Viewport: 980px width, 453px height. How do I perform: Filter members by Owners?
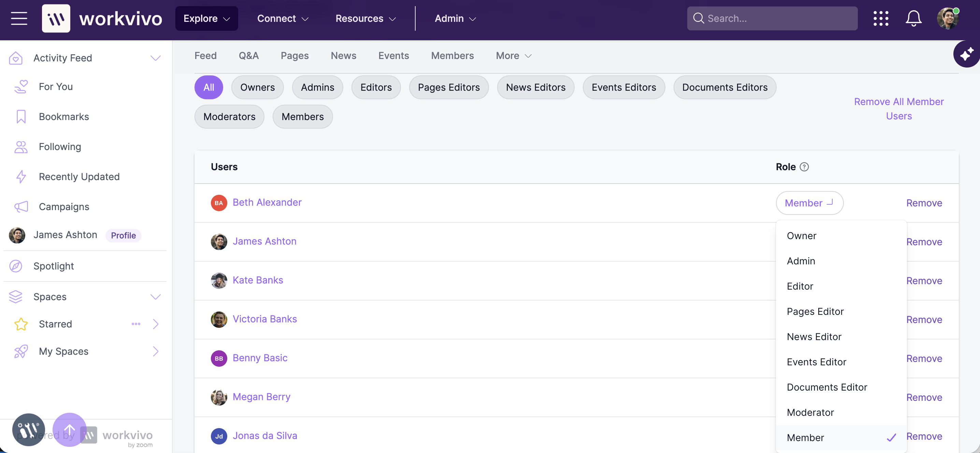(x=258, y=87)
